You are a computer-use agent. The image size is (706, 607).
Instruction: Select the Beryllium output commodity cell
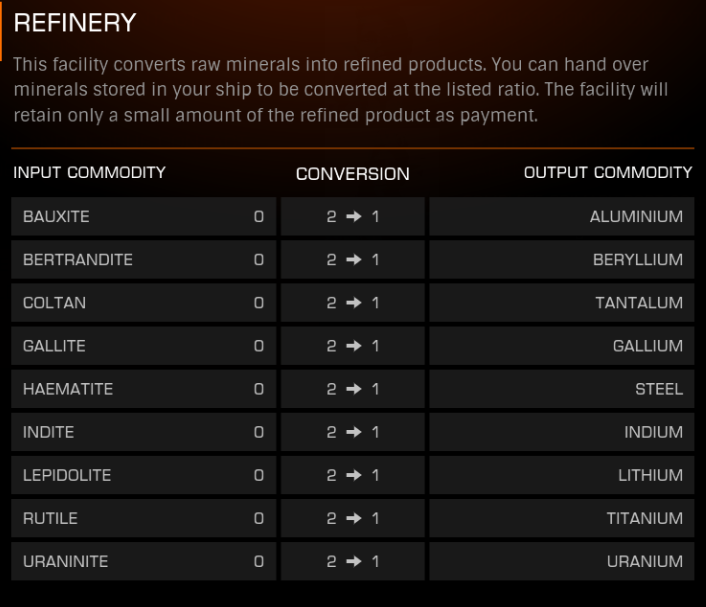click(562, 260)
